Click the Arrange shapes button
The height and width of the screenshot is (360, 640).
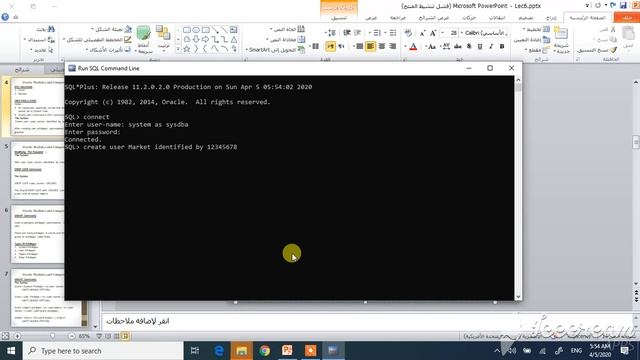pos(163,38)
